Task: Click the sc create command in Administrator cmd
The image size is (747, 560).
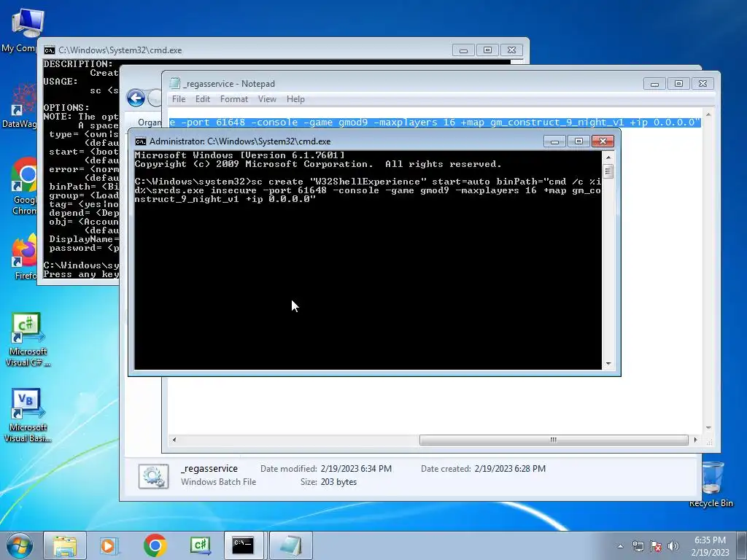Action: (x=368, y=190)
